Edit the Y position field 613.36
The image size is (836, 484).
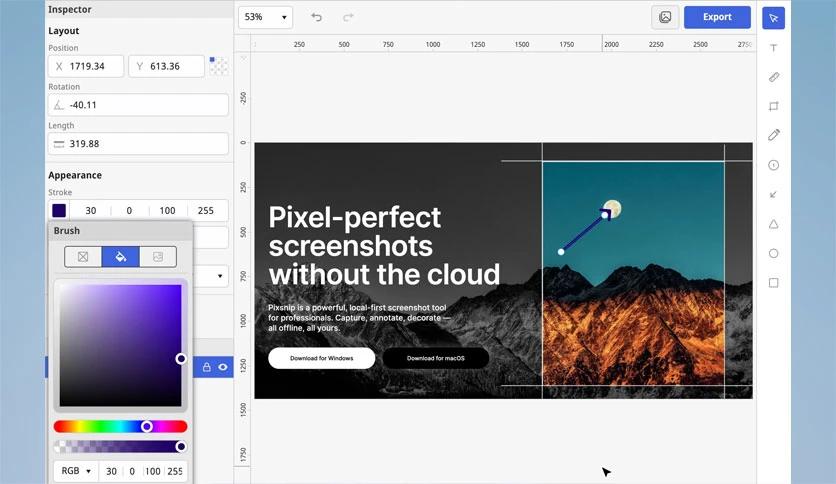click(166, 66)
